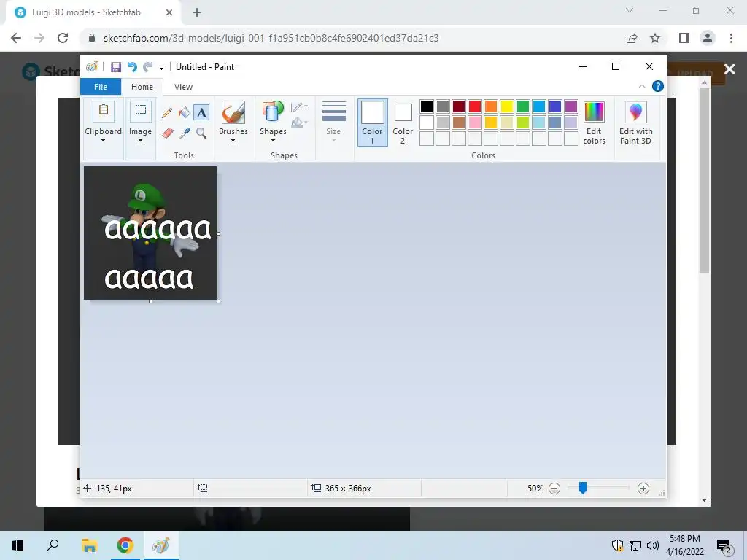Open Customize Quick Access Toolbar dropdown
This screenshot has width=747, height=560.
tap(161, 68)
